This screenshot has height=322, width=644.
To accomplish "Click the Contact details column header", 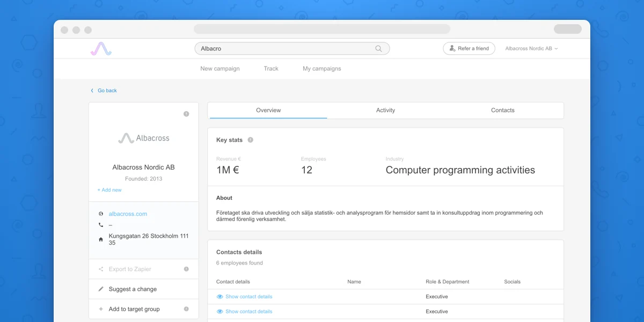I will coord(233,282).
